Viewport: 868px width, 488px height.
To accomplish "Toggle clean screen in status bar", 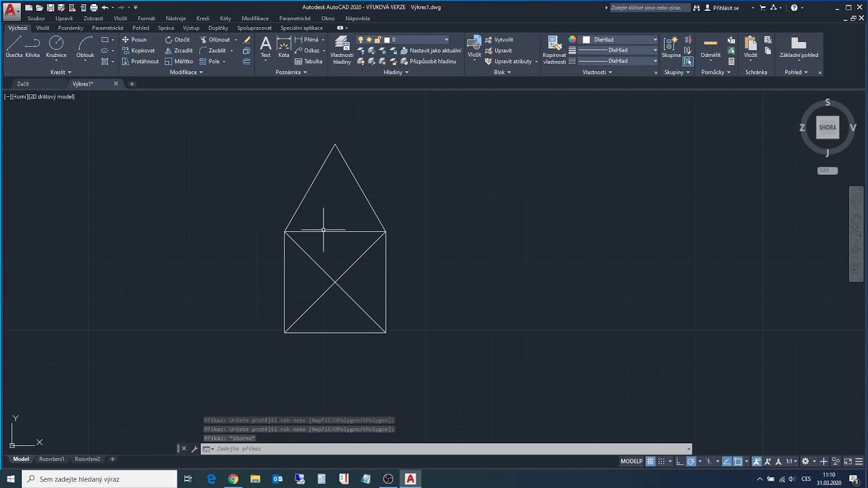I will tap(847, 462).
